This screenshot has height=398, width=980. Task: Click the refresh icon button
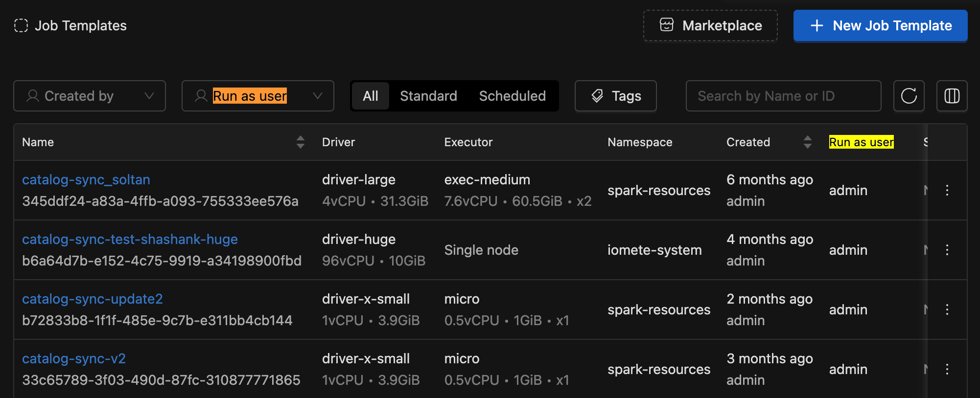909,96
